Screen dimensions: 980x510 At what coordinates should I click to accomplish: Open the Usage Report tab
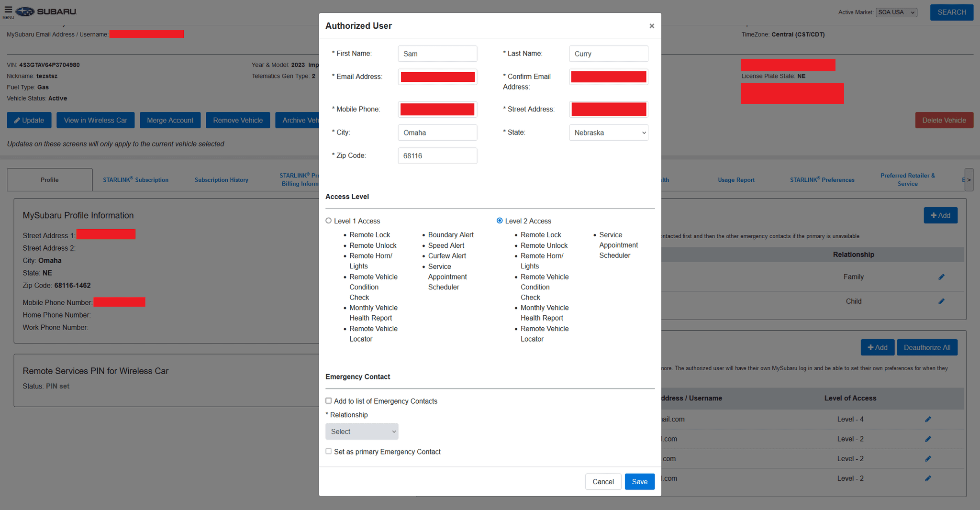pyautogui.click(x=736, y=179)
